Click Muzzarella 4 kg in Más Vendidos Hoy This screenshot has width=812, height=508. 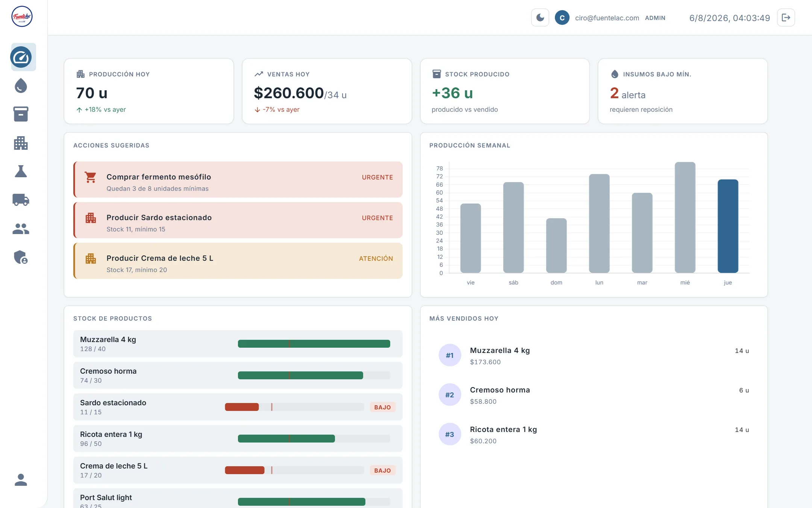coord(500,350)
